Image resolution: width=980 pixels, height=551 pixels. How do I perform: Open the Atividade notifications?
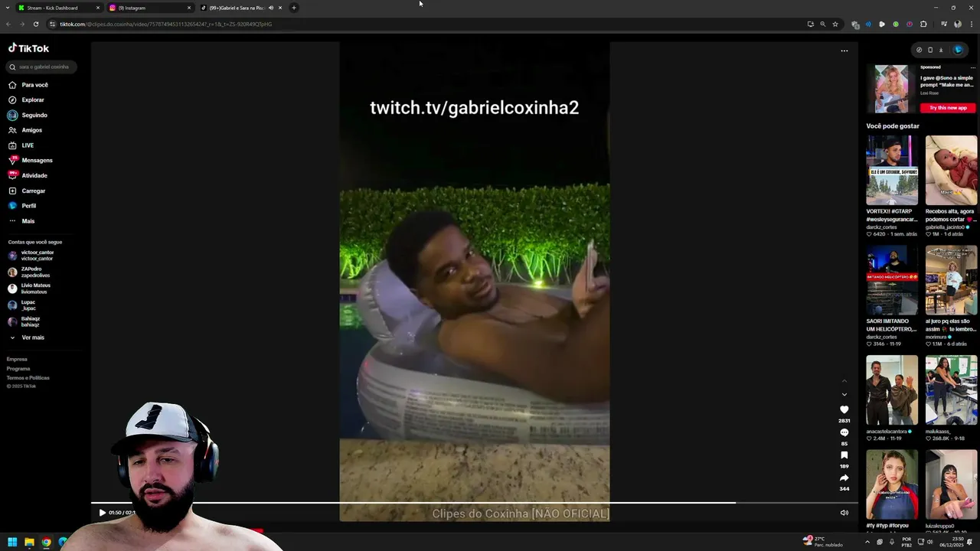coord(28,175)
